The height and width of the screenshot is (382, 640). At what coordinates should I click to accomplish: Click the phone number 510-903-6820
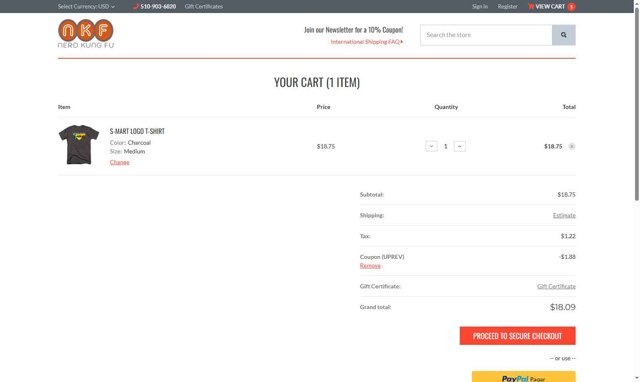point(158,7)
